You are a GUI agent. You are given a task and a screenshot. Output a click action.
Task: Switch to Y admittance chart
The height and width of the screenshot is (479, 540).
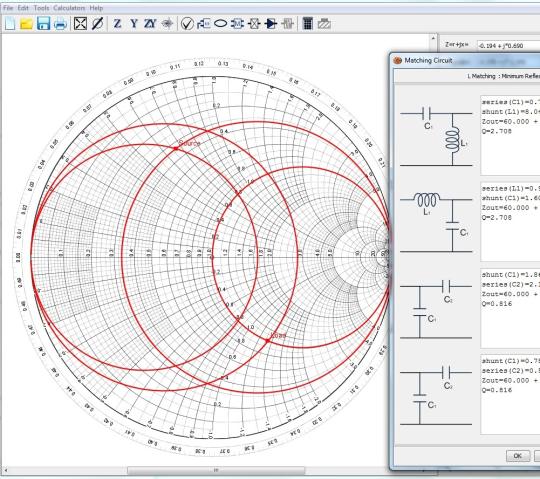(x=134, y=24)
